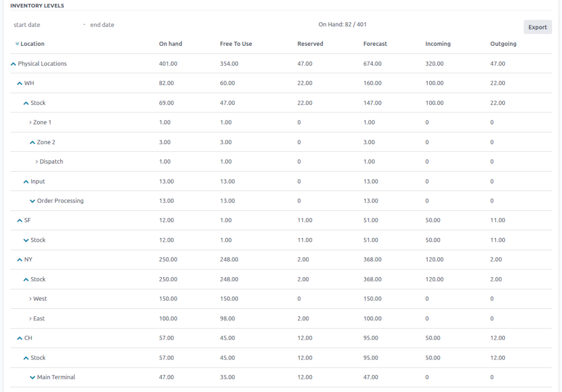Expand the West location row
The image size is (562, 392).
point(31,299)
